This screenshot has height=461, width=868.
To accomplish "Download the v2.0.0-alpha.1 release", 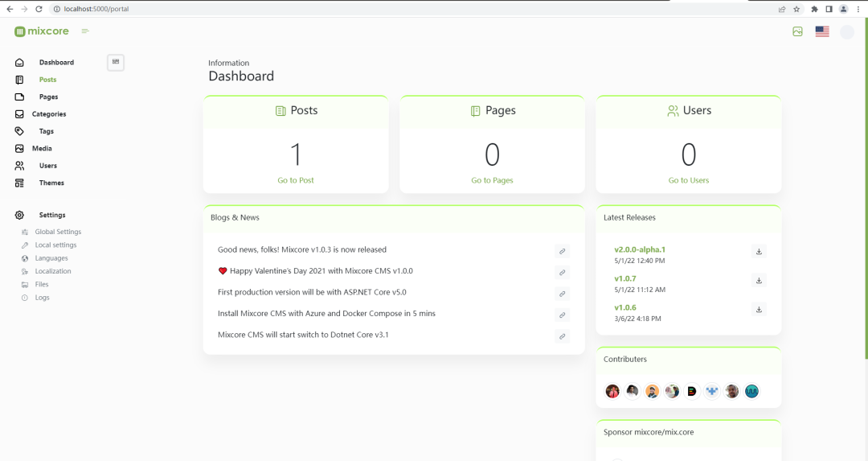I will [x=759, y=251].
